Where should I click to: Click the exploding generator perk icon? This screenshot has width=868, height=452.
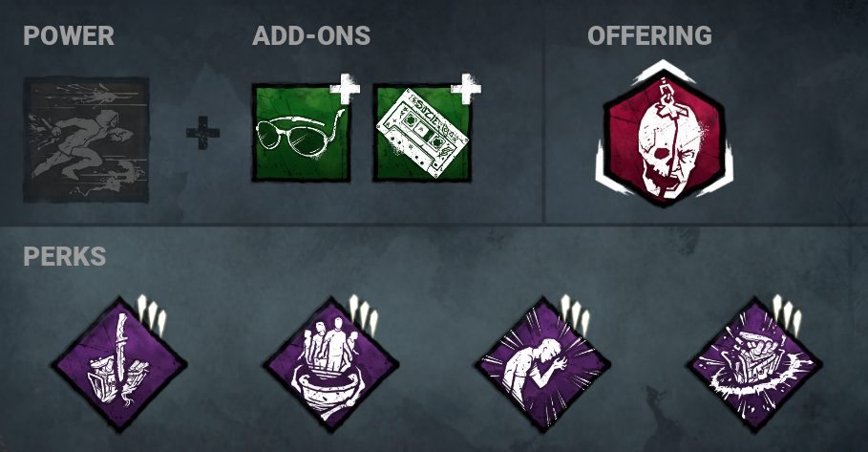point(754,364)
